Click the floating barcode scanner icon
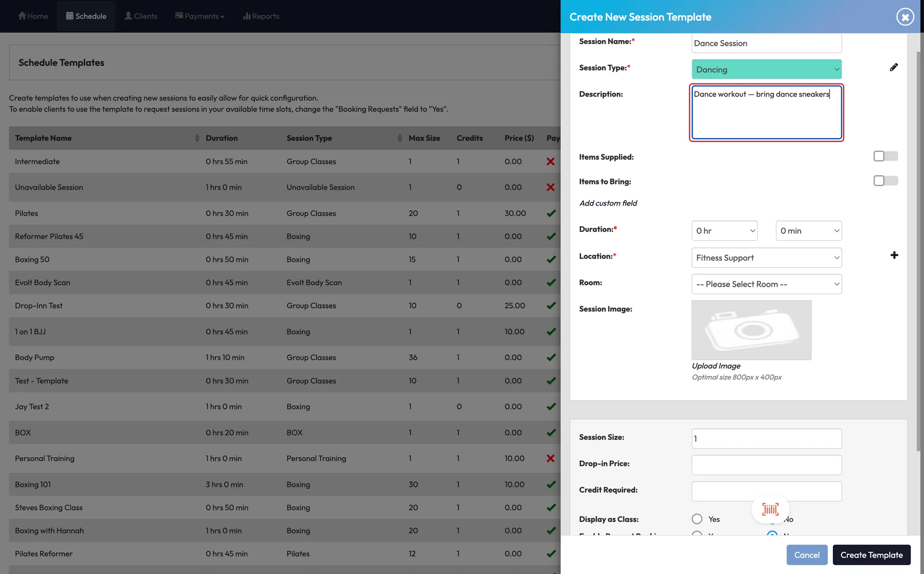The image size is (924, 574). pyautogui.click(x=770, y=510)
